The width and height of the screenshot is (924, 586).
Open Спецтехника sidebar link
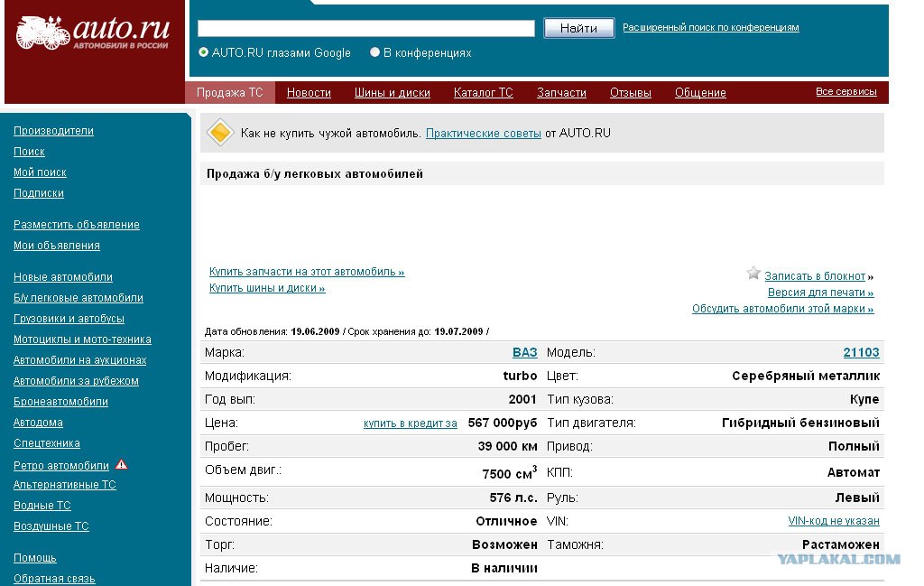click(x=47, y=442)
